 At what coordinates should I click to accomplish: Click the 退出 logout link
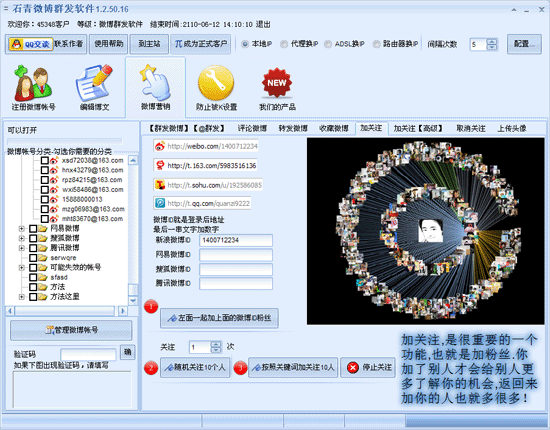(263, 24)
